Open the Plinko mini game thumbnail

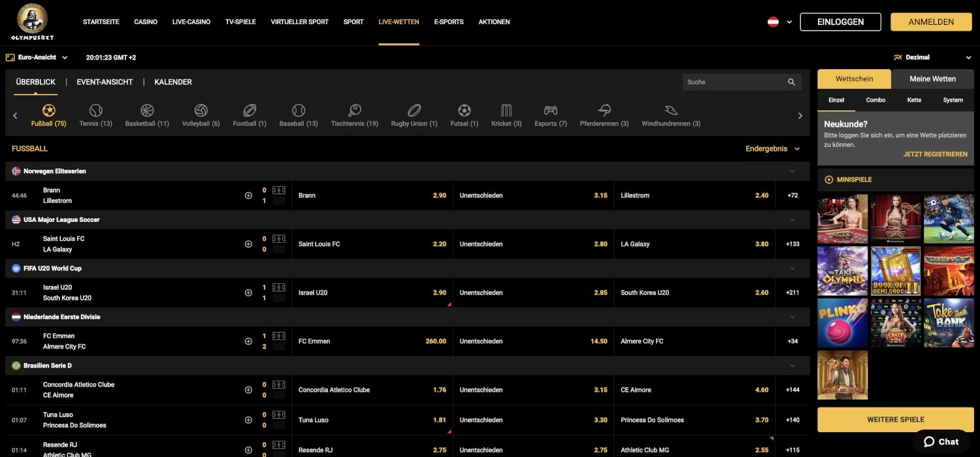(843, 323)
